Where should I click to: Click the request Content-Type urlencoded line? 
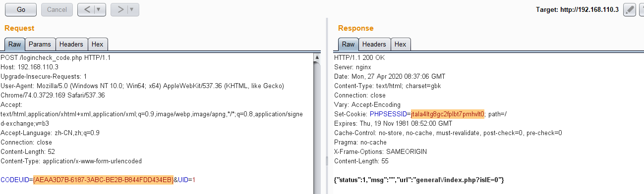tap(71, 161)
